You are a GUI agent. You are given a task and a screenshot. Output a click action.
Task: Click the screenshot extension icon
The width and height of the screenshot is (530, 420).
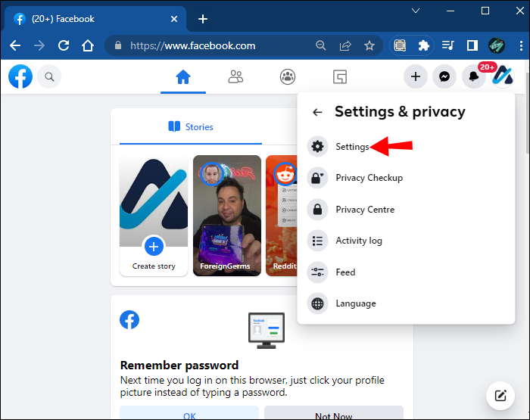(x=400, y=45)
